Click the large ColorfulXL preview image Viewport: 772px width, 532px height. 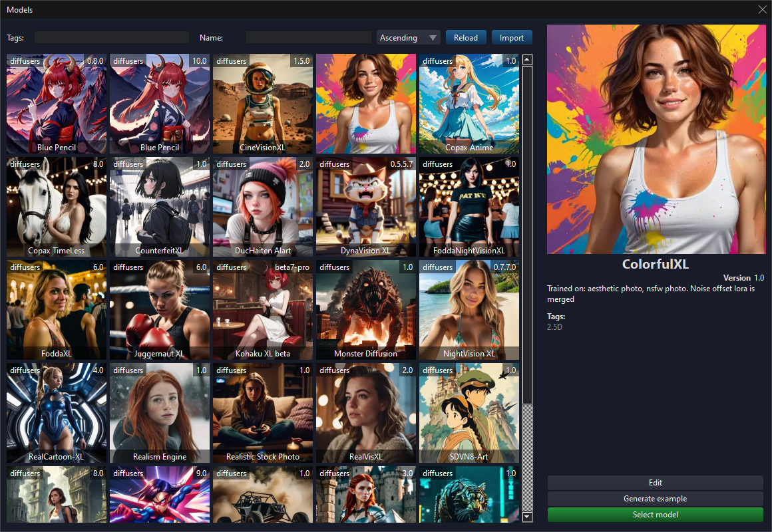(x=656, y=139)
